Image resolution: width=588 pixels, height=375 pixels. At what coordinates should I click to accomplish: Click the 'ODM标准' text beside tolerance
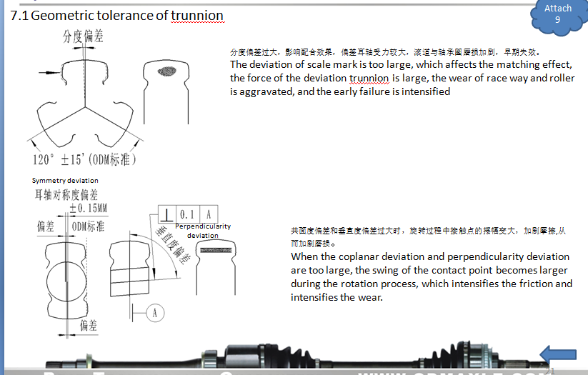pyautogui.click(x=88, y=226)
